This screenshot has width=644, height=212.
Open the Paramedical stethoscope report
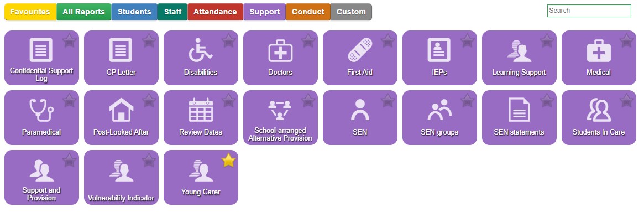[41, 118]
